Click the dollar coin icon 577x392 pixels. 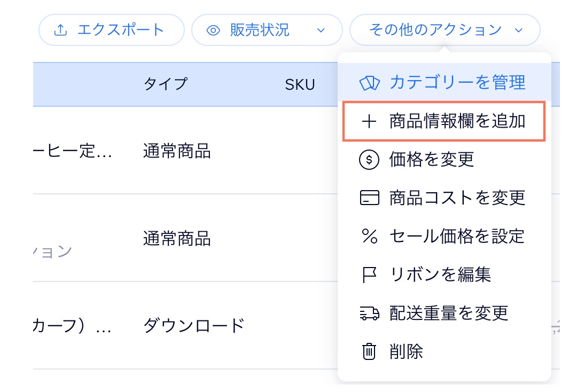(x=369, y=160)
